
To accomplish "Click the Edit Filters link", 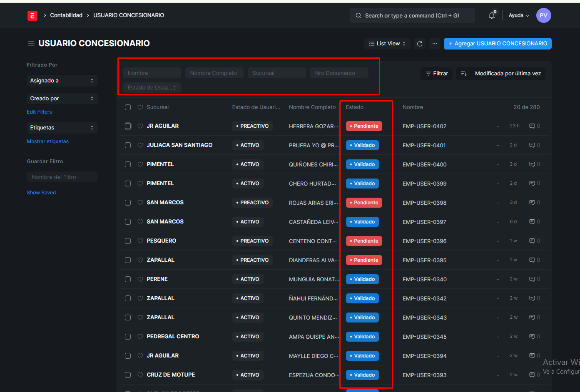I will tap(39, 112).
